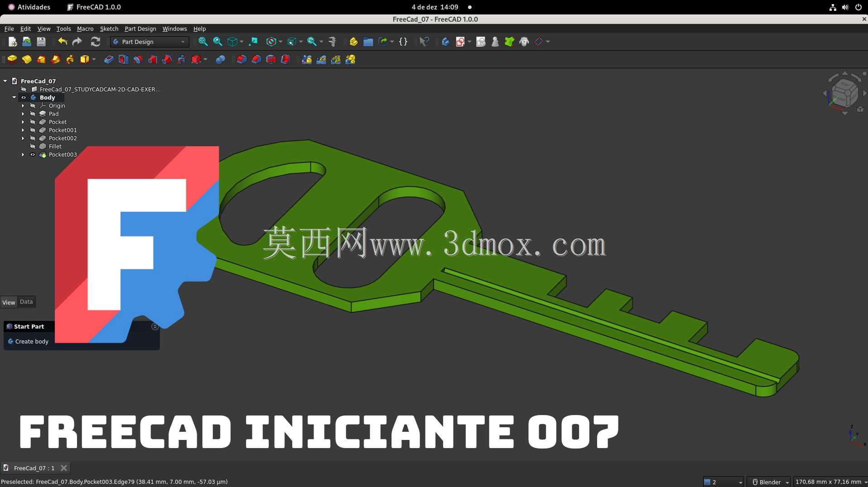Click the Create sketch toolbar icon
Screen dimensions: 868x487
click(x=460, y=42)
